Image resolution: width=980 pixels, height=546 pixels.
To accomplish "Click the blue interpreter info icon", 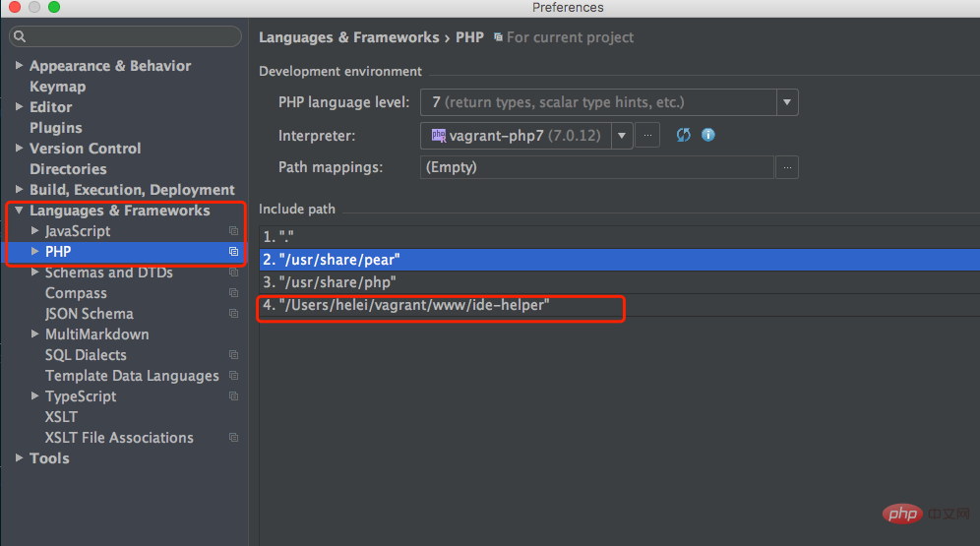I will 707,135.
